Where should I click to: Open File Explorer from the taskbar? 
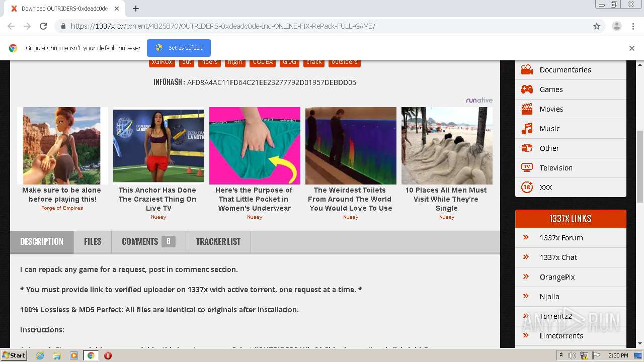pos(57,355)
